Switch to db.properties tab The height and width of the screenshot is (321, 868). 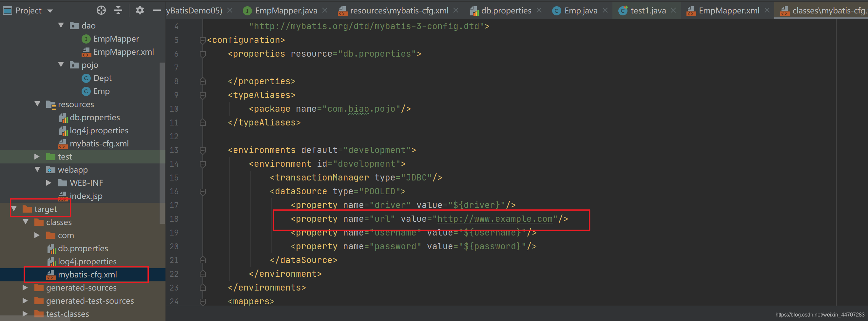500,10
